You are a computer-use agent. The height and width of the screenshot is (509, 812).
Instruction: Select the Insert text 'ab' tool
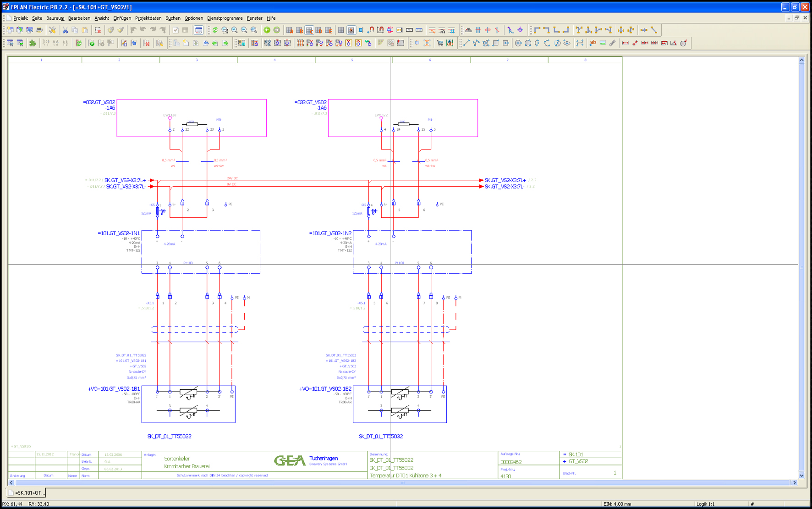pyautogui.click(x=593, y=43)
